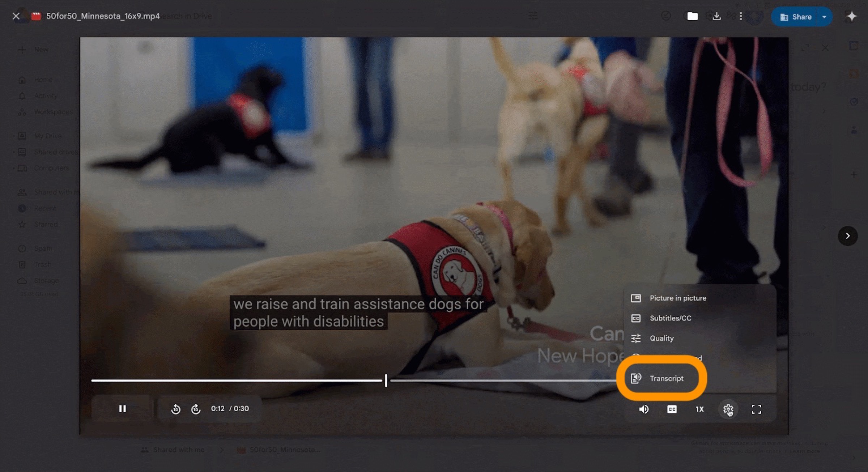The image size is (868, 472).
Task: Pause the video playback
Action: click(x=122, y=409)
